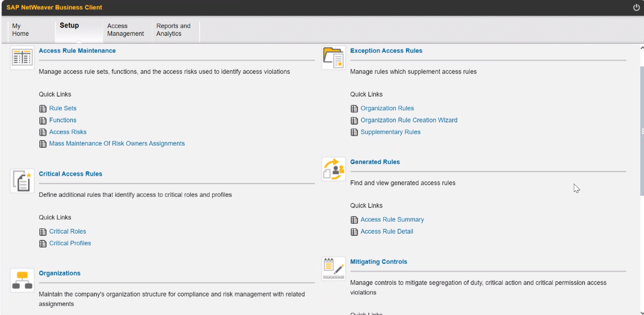Switch to the My Home tab
This screenshot has width=644, height=315.
[x=21, y=30]
